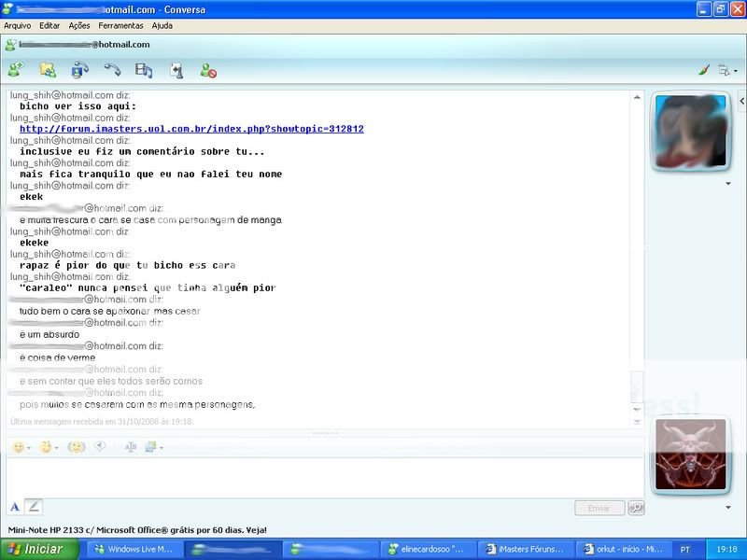747x560 pixels.
Task: Block this contact using the block icon
Action: [208, 69]
